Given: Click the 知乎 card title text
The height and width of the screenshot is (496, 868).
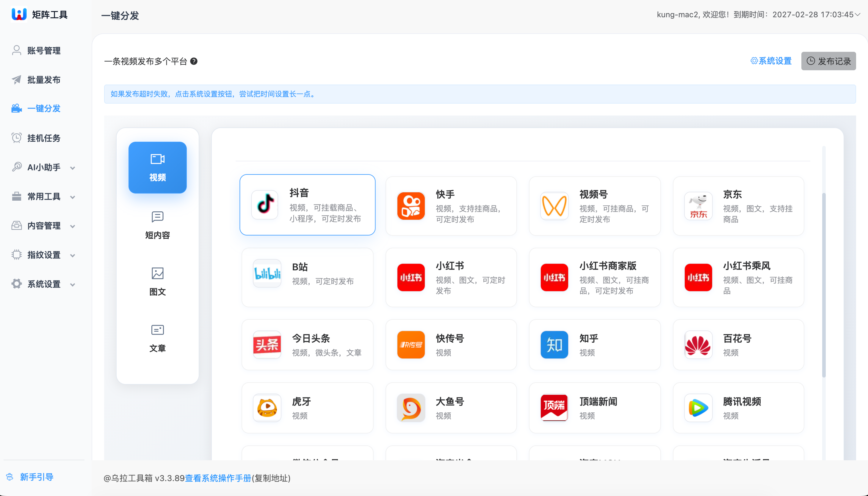Looking at the screenshot, I should tap(589, 338).
